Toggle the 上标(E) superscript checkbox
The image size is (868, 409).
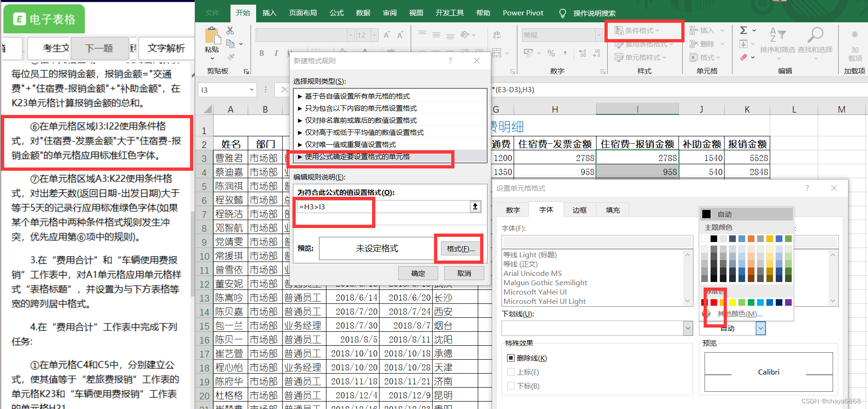(x=511, y=372)
